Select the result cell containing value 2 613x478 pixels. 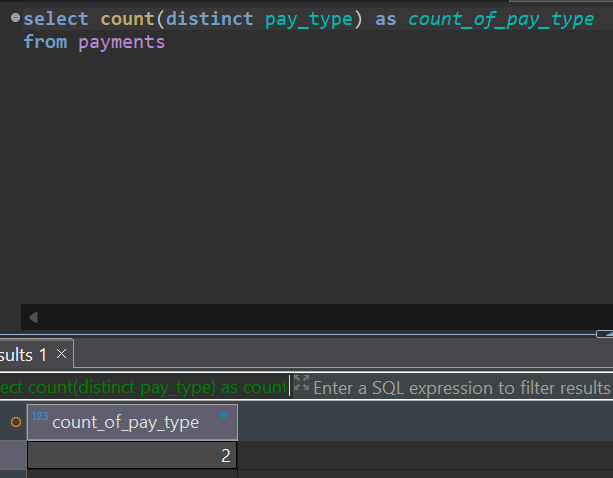click(x=132, y=455)
